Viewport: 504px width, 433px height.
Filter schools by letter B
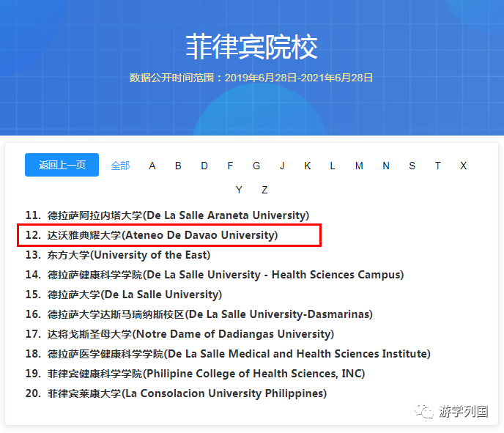coord(178,166)
